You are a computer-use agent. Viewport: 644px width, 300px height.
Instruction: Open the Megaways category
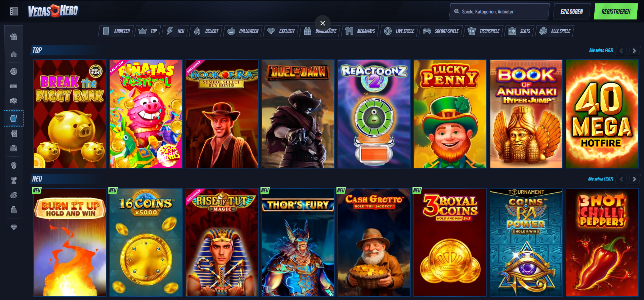360,31
